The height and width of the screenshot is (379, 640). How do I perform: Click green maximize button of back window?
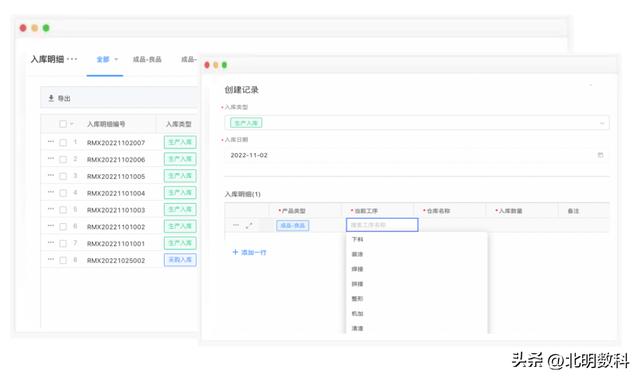(46, 28)
